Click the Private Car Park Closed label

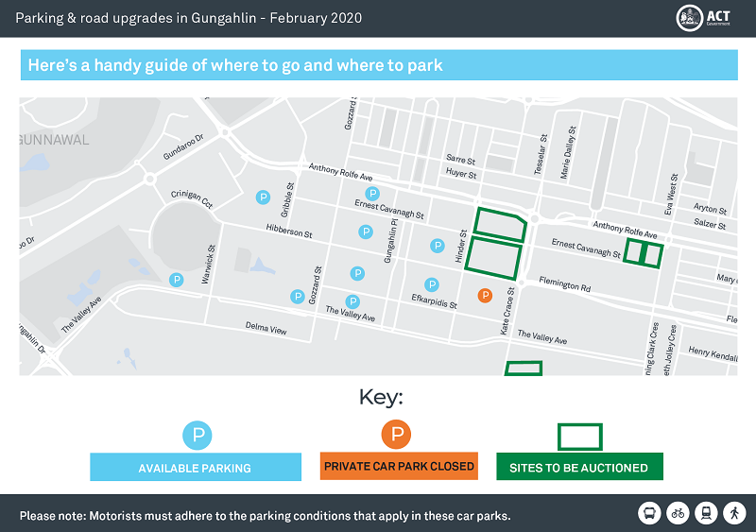pyautogui.click(x=399, y=466)
